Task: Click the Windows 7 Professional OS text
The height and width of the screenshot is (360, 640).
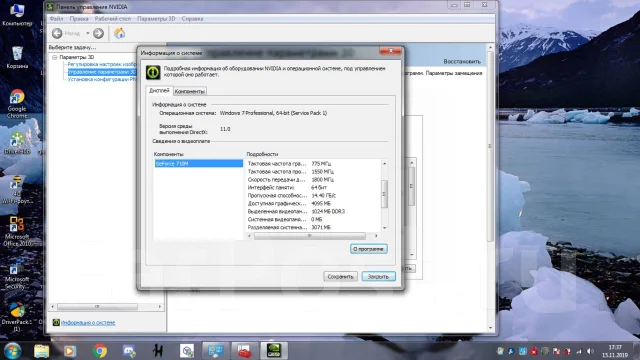Action: click(273, 113)
